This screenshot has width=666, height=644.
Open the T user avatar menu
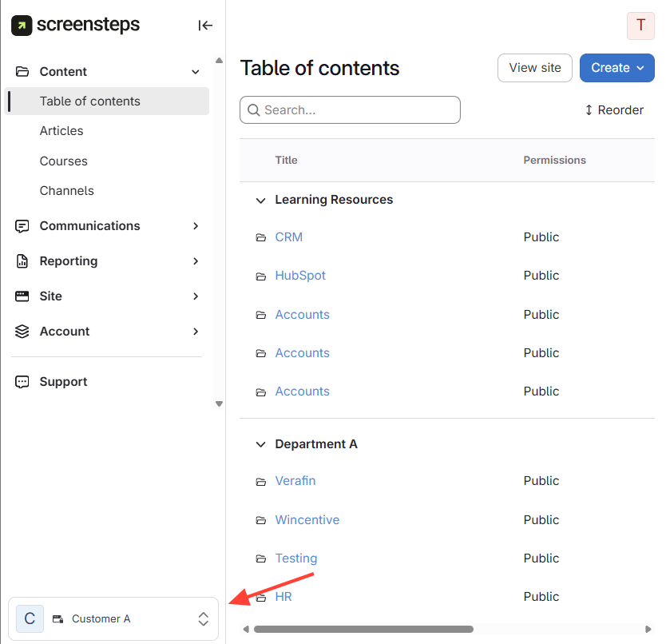[640, 26]
